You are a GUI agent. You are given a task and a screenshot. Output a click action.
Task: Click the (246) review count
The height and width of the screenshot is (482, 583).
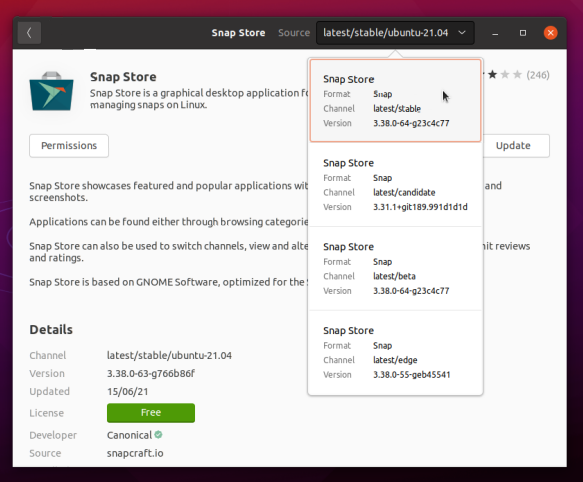[x=538, y=75]
